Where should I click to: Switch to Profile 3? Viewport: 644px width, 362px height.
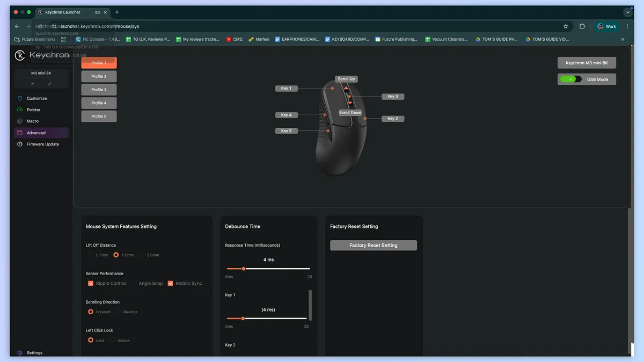point(99,90)
